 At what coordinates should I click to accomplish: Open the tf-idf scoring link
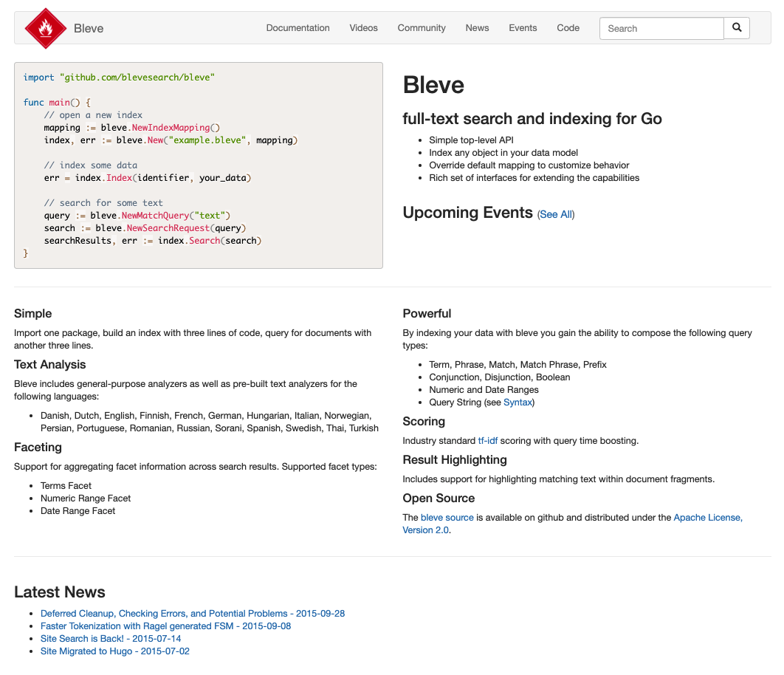click(x=487, y=441)
